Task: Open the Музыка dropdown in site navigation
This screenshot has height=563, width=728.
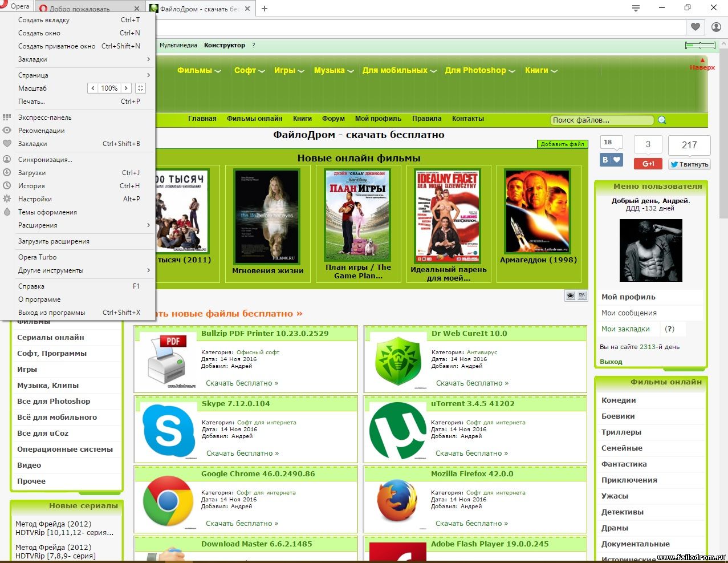Action: (x=334, y=70)
